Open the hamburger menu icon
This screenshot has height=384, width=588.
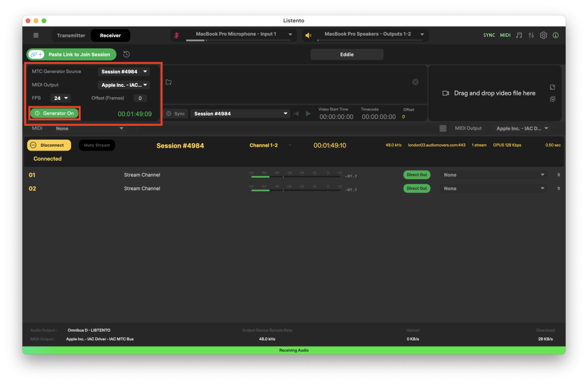coord(36,35)
